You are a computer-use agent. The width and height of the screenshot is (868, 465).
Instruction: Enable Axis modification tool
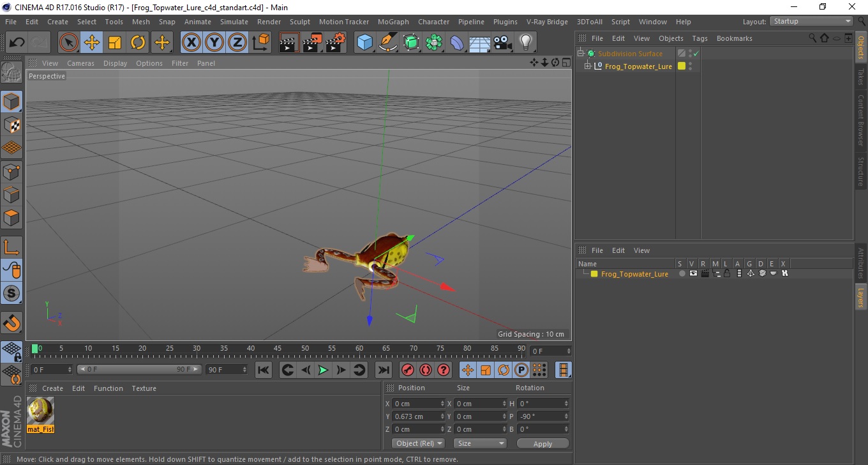click(x=11, y=247)
